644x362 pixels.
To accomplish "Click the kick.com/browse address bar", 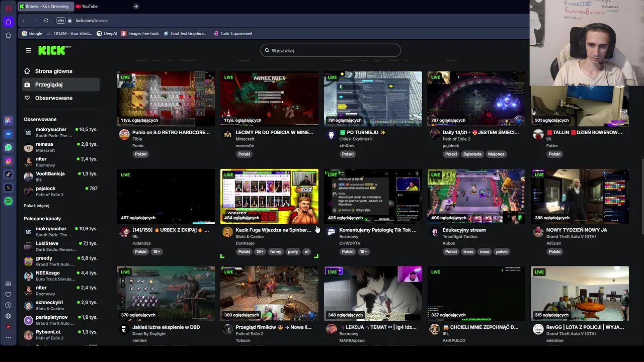I will point(92,21).
